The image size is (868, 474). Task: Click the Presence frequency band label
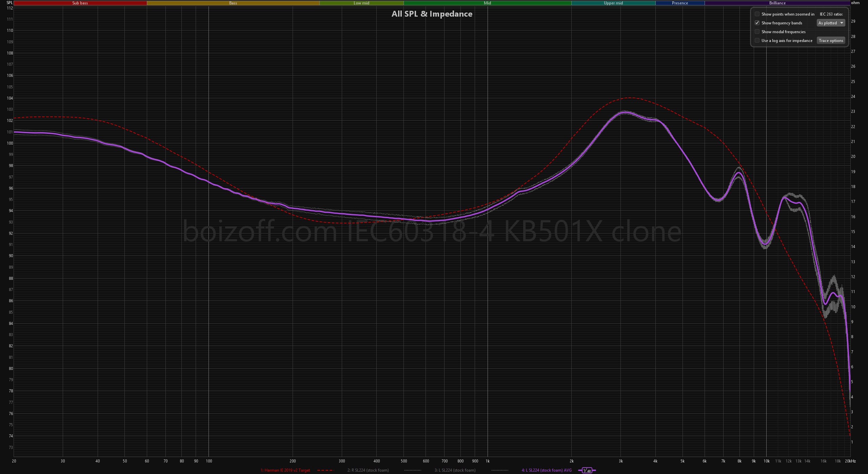(680, 3)
